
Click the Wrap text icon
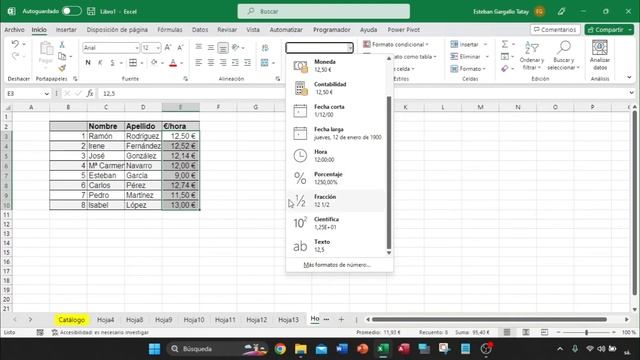point(265,48)
